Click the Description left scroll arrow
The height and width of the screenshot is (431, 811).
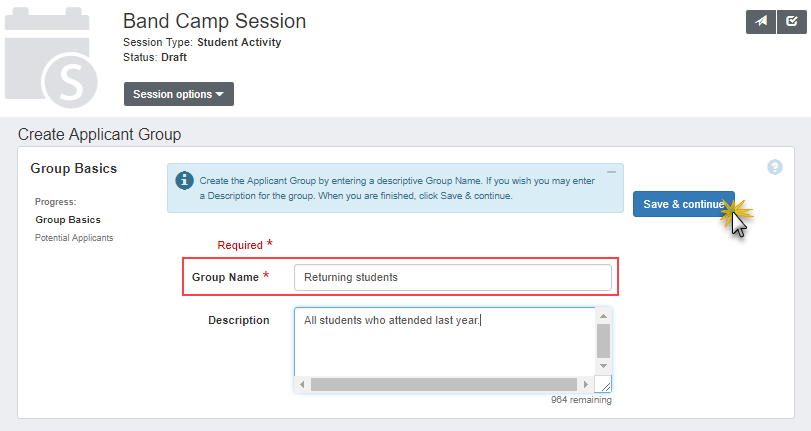pos(302,385)
